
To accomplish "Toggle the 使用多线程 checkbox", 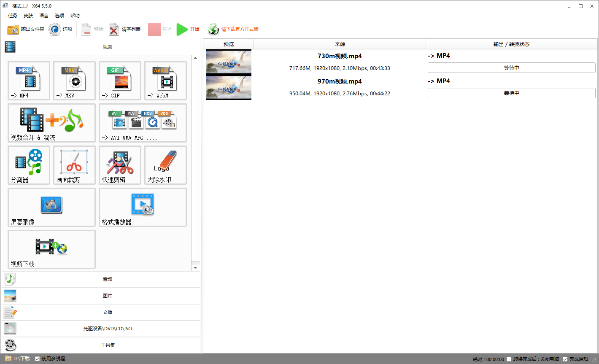I will (38, 359).
